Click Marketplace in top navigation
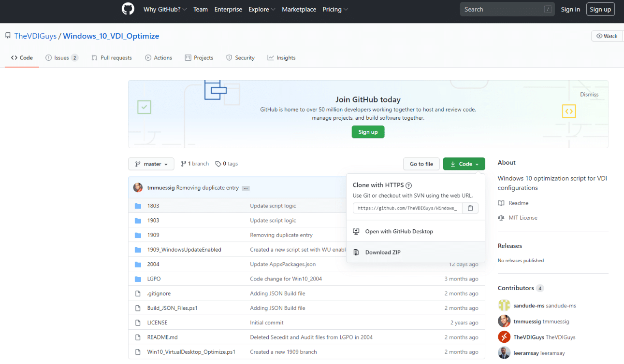 click(x=299, y=9)
